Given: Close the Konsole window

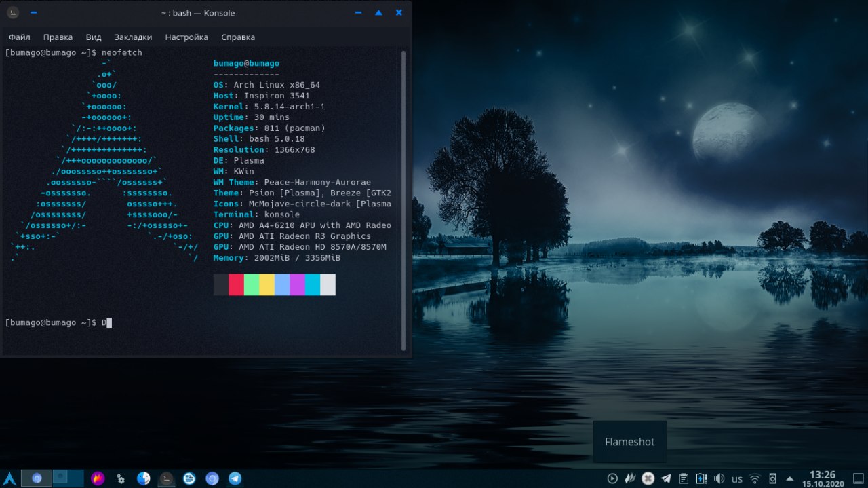Looking at the screenshot, I should pyautogui.click(x=399, y=12).
